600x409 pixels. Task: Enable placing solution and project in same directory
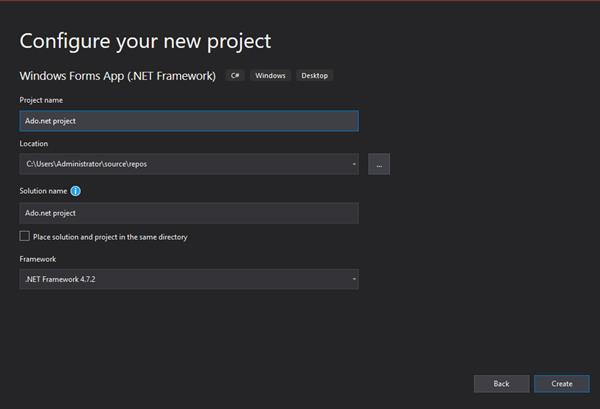(25, 237)
